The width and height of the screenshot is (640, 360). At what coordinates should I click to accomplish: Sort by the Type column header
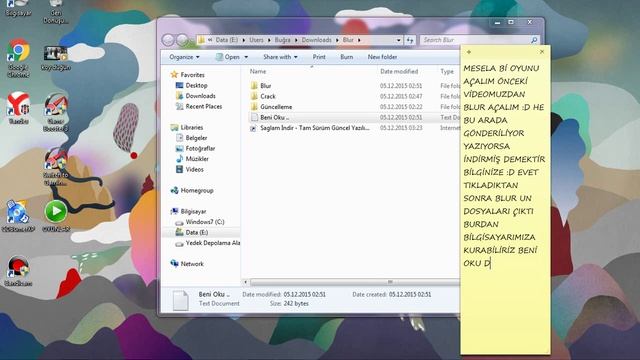coord(447,71)
